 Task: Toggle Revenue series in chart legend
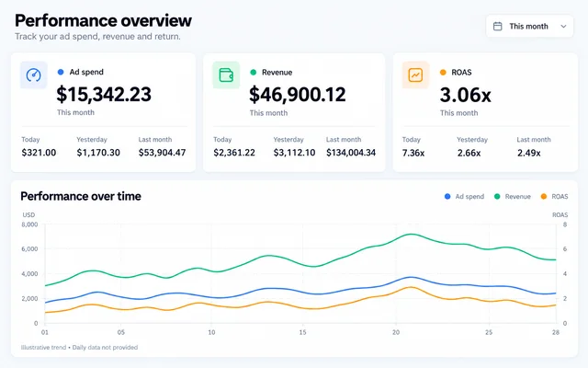click(x=513, y=196)
